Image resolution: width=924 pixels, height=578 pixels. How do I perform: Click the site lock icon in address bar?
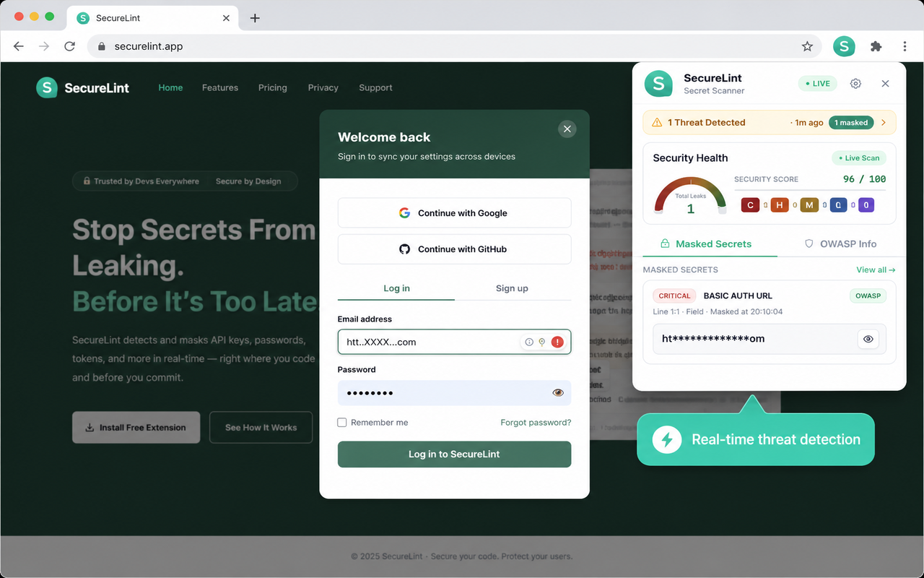tap(102, 46)
